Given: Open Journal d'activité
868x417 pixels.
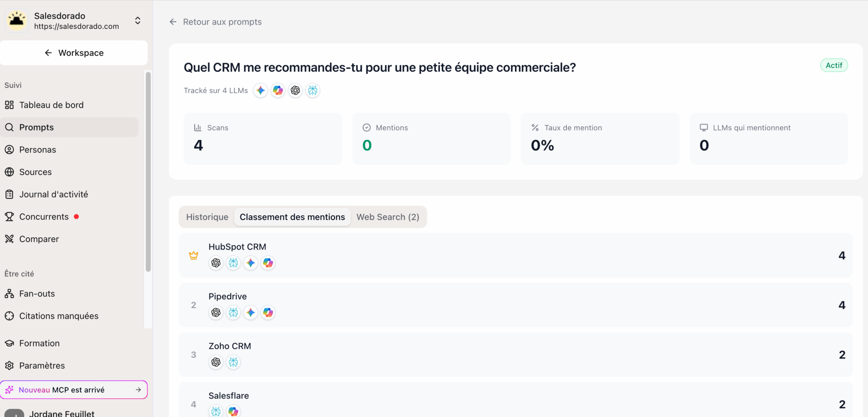Looking at the screenshot, I should coord(69,195).
